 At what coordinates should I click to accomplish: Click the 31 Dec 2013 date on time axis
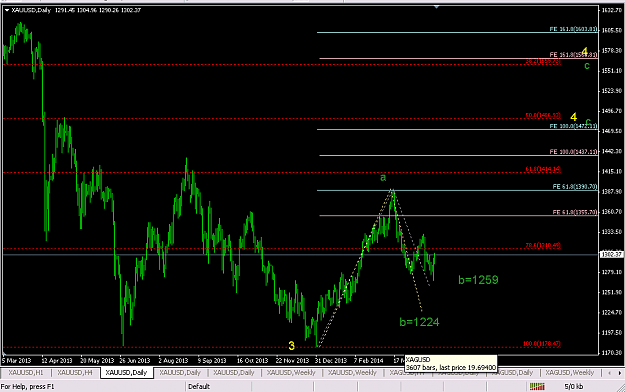click(331, 360)
